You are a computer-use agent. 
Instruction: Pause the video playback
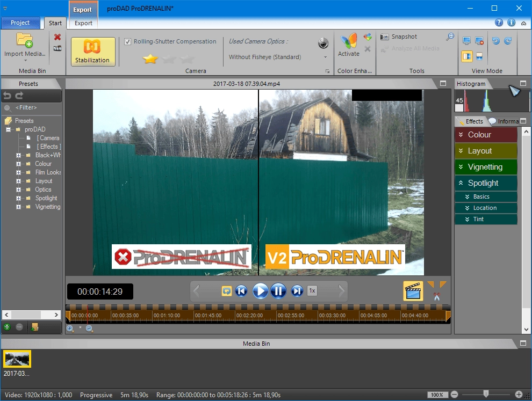click(x=278, y=291)
